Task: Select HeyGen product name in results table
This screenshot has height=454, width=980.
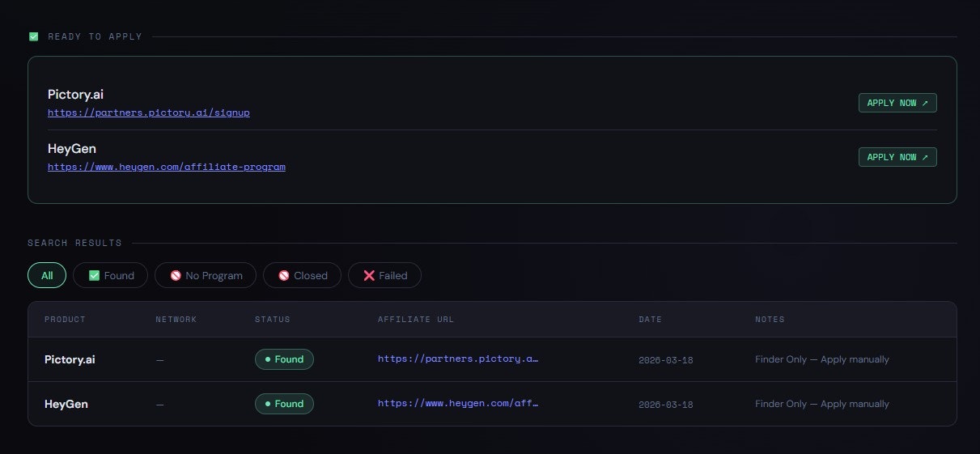Action: pyautogui.click(x=66, y=404)
